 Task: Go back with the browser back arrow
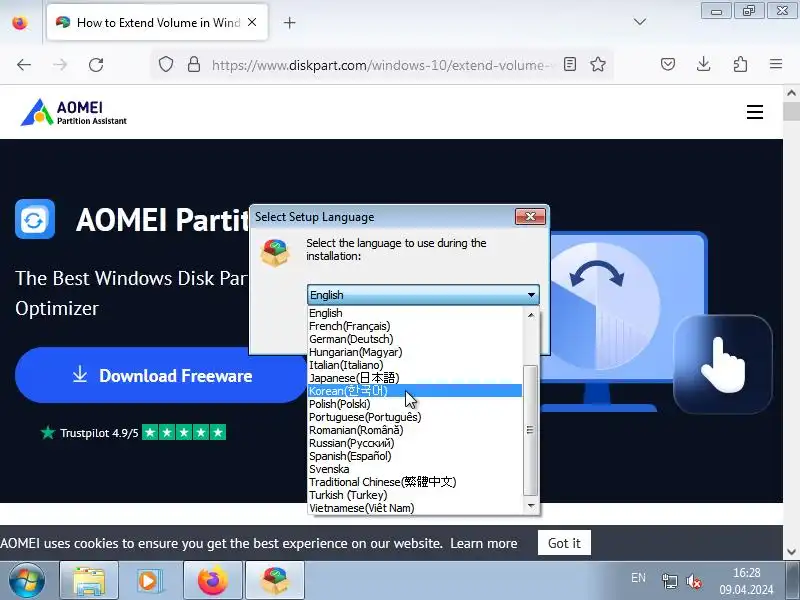point(24,65)
